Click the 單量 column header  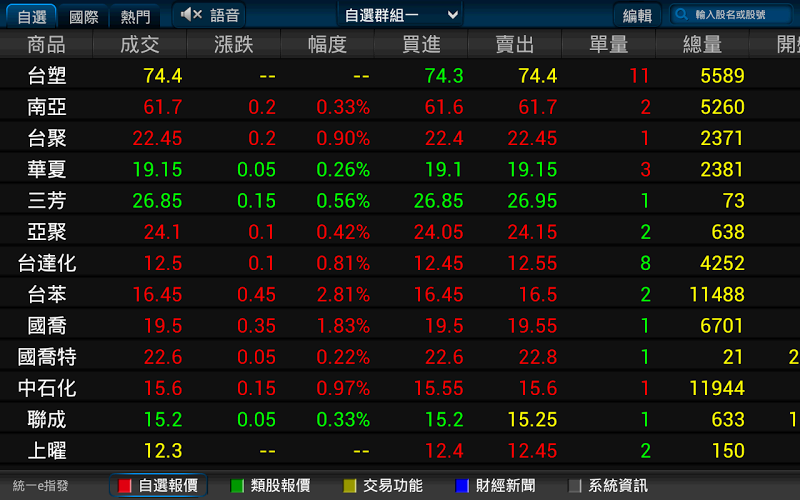point(608,44)
